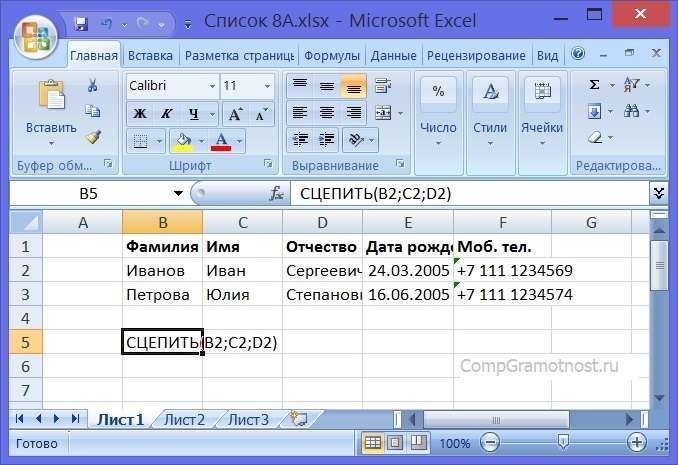Wrap text in cell
Screen dimensions: 678x465
coord(383,86)
